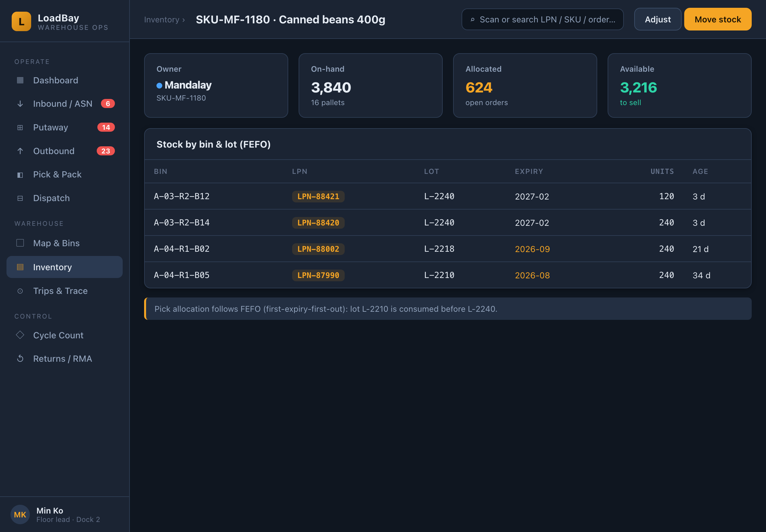The image size is (766, 532).
Task: Click the 21 d age value
Action: [x=700, y=249]
